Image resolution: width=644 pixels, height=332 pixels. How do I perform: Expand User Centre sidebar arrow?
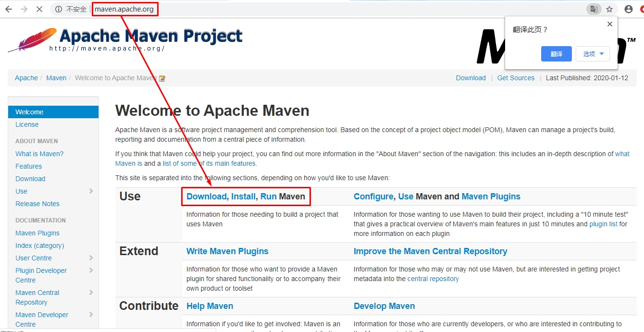coord(91,258)
